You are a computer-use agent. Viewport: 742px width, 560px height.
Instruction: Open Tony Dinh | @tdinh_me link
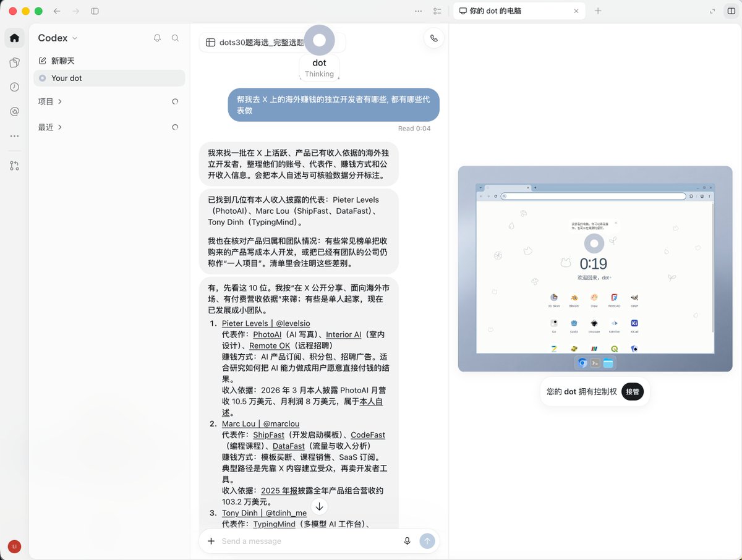[x=264, y=512]
